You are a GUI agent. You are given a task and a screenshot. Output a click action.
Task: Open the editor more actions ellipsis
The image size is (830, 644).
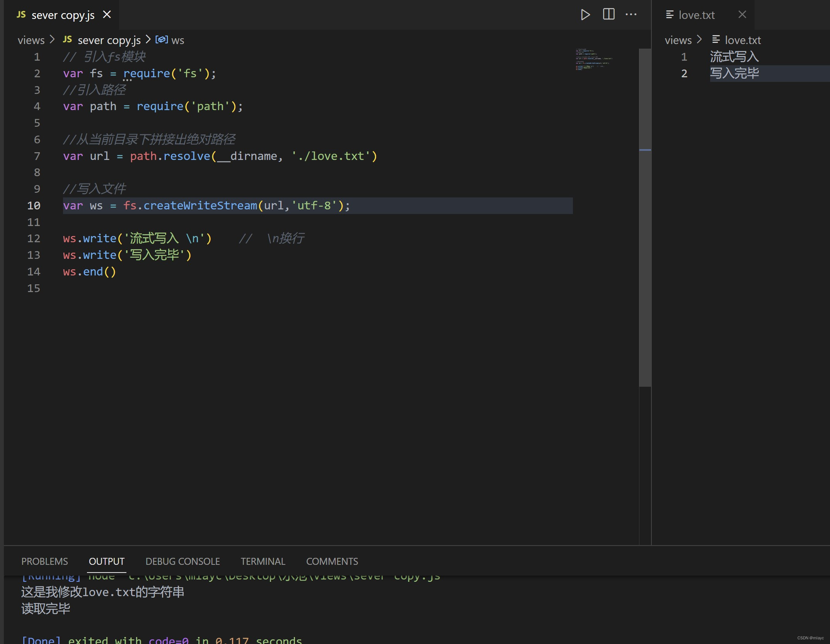tap(631, 15)
